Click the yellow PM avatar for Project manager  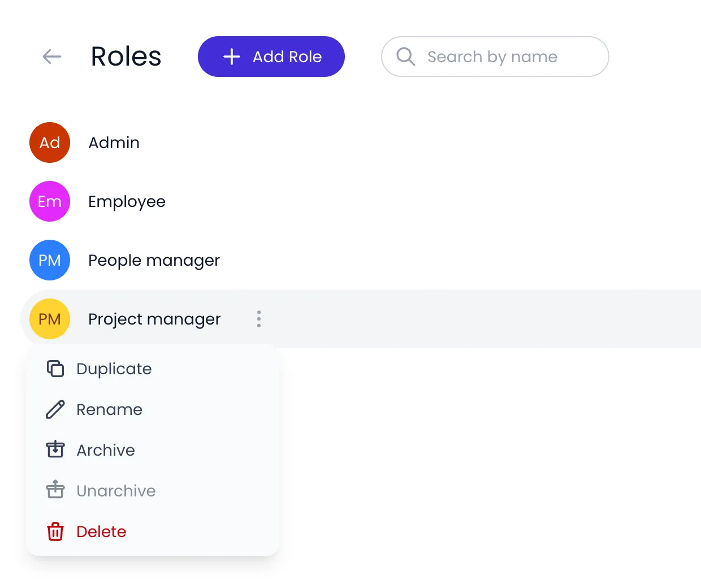tap(50, 319)
